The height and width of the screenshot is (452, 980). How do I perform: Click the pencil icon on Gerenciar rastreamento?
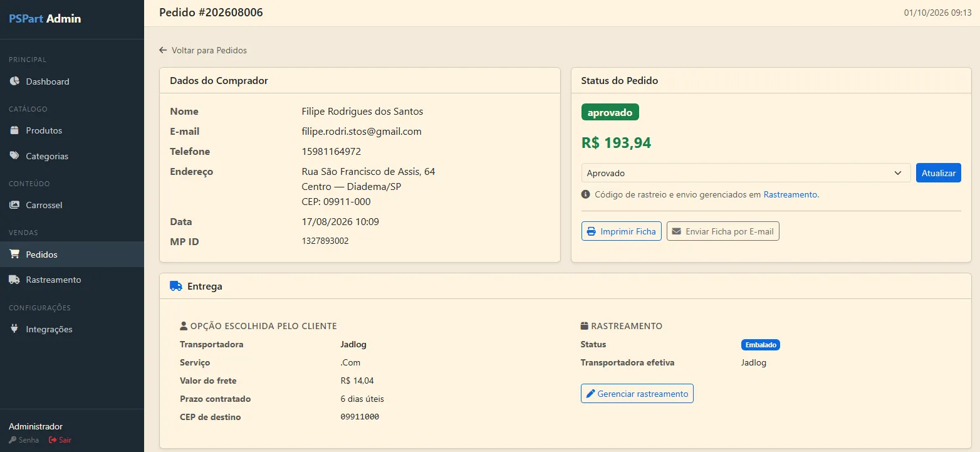[590, 394]
